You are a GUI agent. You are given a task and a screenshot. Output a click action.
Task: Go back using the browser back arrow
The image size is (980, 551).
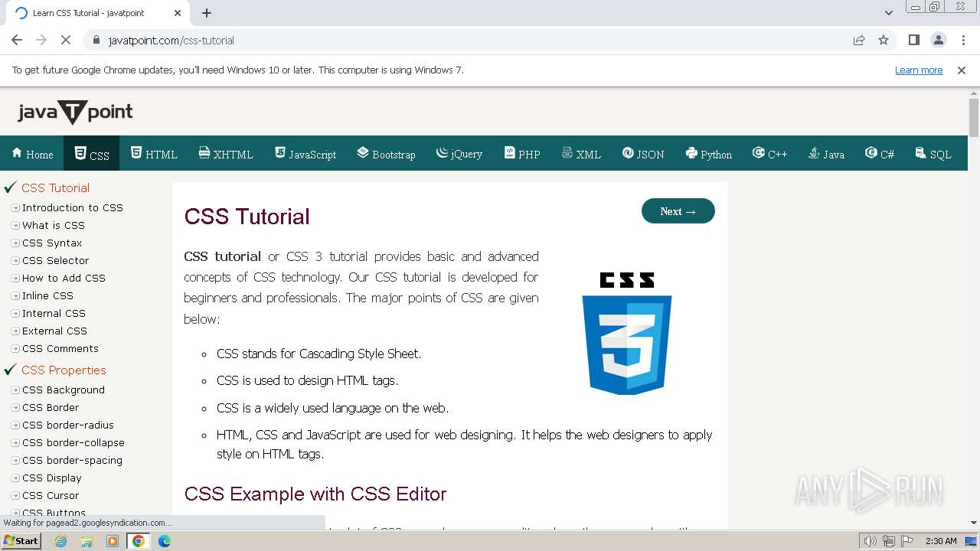point(17,41)
